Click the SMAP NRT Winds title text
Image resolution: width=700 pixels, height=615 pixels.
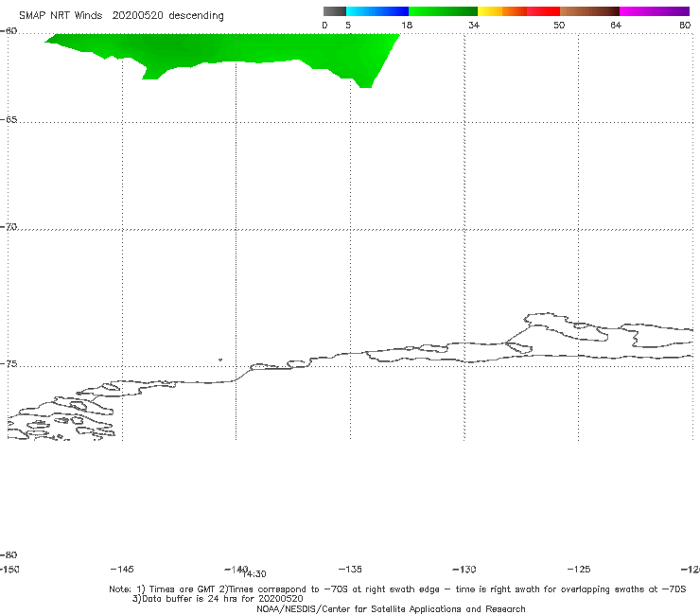61,16
